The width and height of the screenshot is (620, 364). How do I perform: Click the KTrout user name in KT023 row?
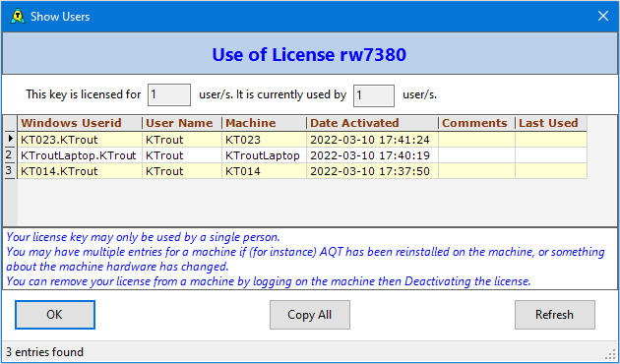182,140
